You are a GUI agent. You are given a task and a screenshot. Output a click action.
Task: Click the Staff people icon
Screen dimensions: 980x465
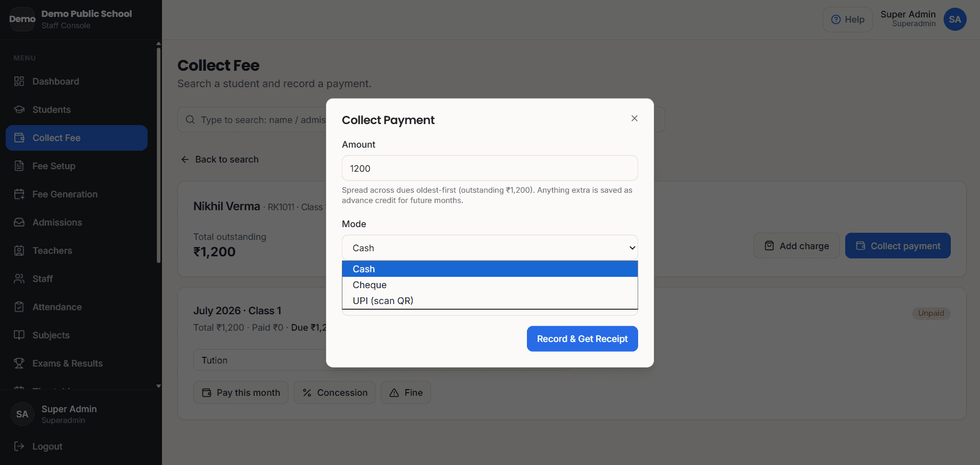19,279
